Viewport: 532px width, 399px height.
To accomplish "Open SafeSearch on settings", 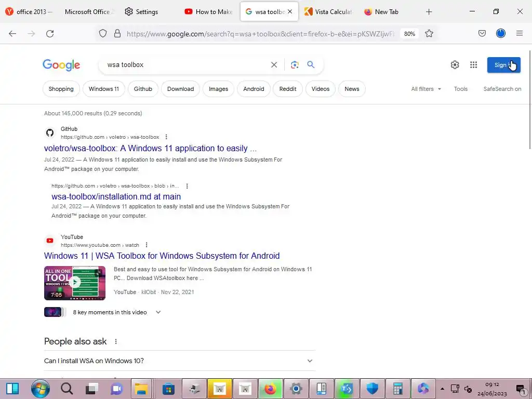I will point(502,89).
